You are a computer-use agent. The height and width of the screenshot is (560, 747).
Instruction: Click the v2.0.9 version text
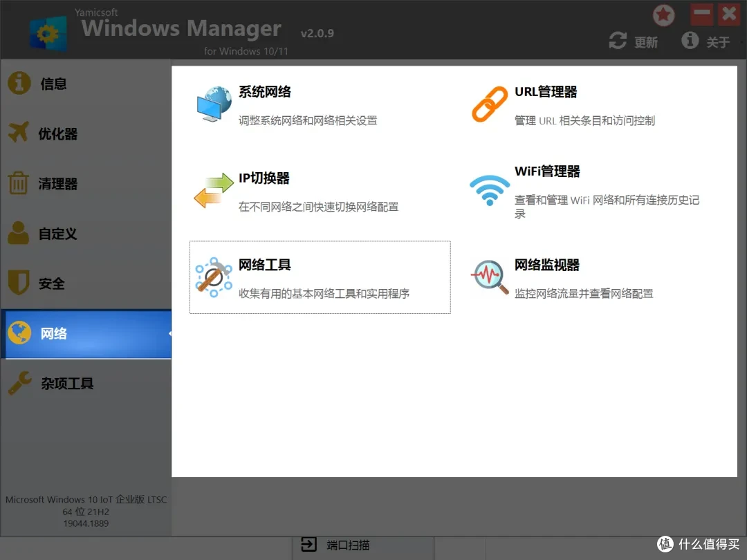pyautogui.click(x=317, y=33)
